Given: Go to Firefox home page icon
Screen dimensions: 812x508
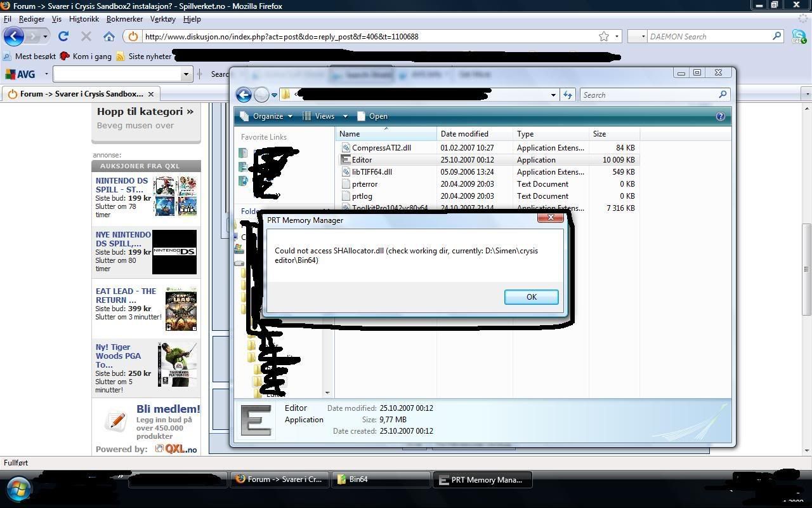Looking at the screenshot, I should click(x=109, y=37).
